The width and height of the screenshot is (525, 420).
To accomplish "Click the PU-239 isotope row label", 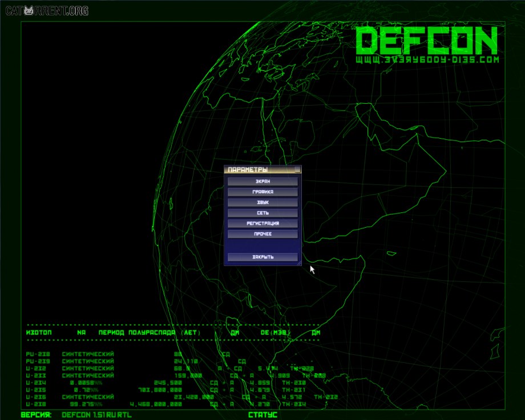I will point(38,361).
